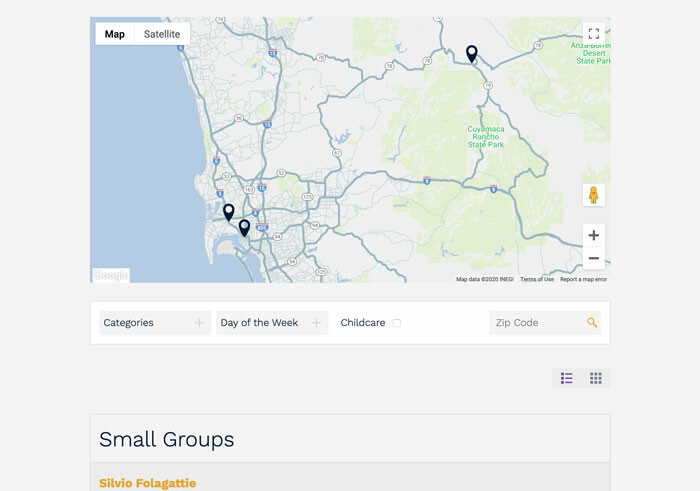This screenshot has width=700, height=491.
Task: Open the map Terms of Use link
Action: [x=537, y=279]
